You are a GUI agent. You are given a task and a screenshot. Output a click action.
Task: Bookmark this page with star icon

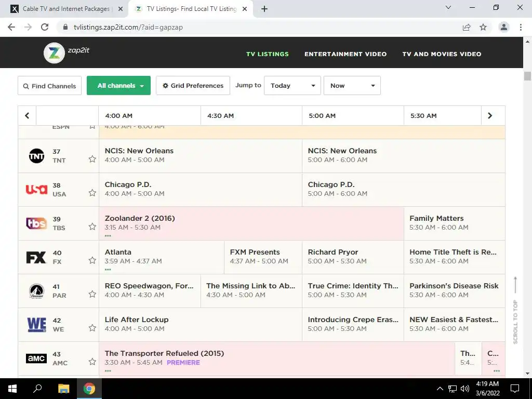[x=483, y=27]
